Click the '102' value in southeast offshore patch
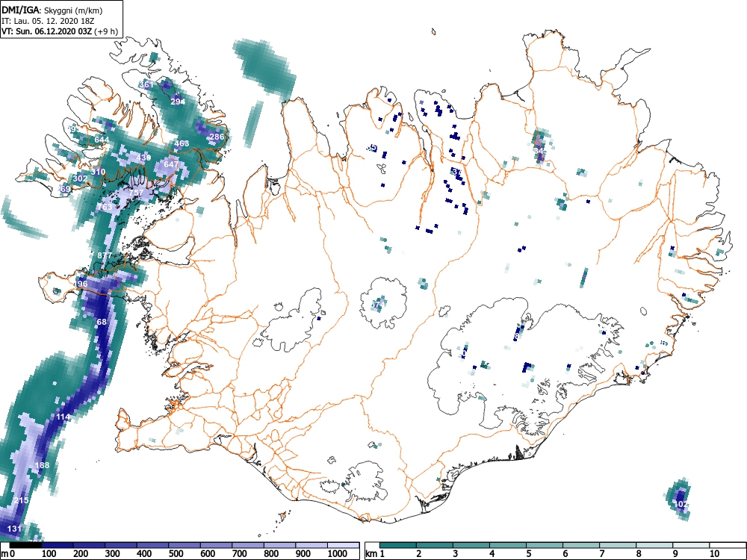The height and width of the screenshot is (560, 747). tap(681, 504)
